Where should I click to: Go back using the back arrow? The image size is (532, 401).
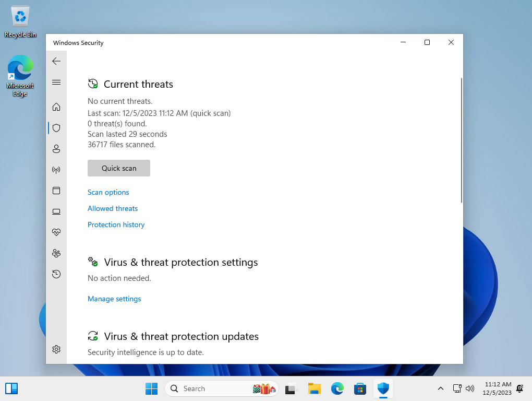coord(56,61)
